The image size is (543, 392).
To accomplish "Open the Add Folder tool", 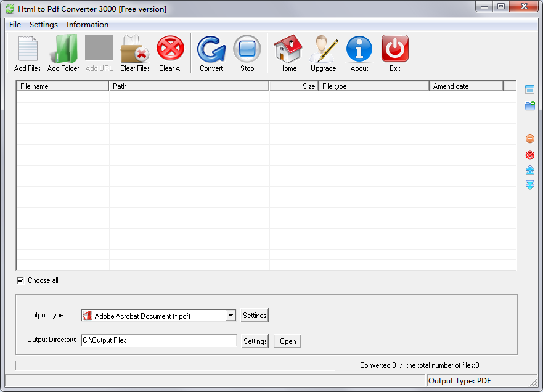I will click(63, 52).
